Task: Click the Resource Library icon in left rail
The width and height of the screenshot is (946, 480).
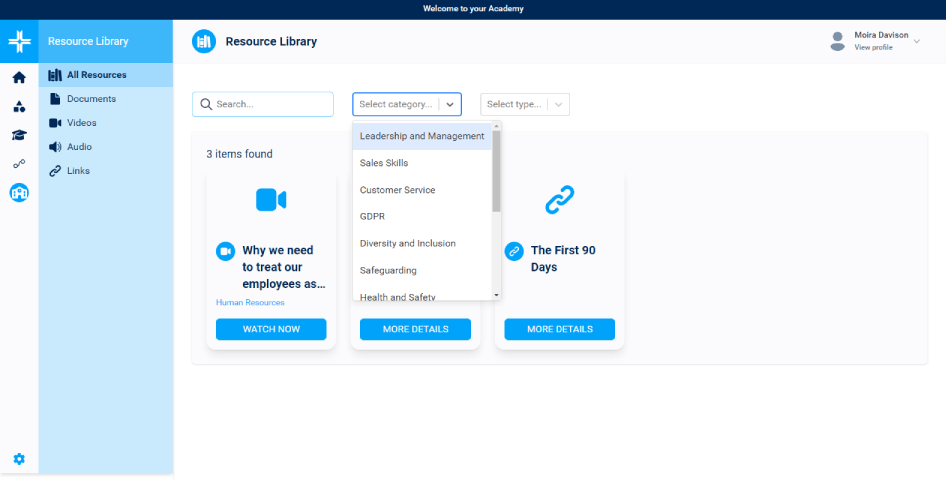Action: click(19, 193)
